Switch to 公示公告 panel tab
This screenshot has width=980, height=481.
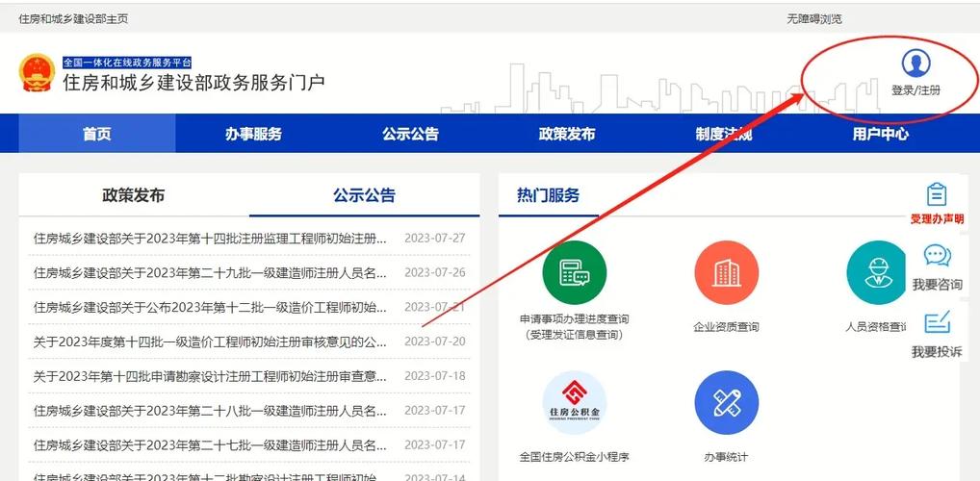pos(365,195)
